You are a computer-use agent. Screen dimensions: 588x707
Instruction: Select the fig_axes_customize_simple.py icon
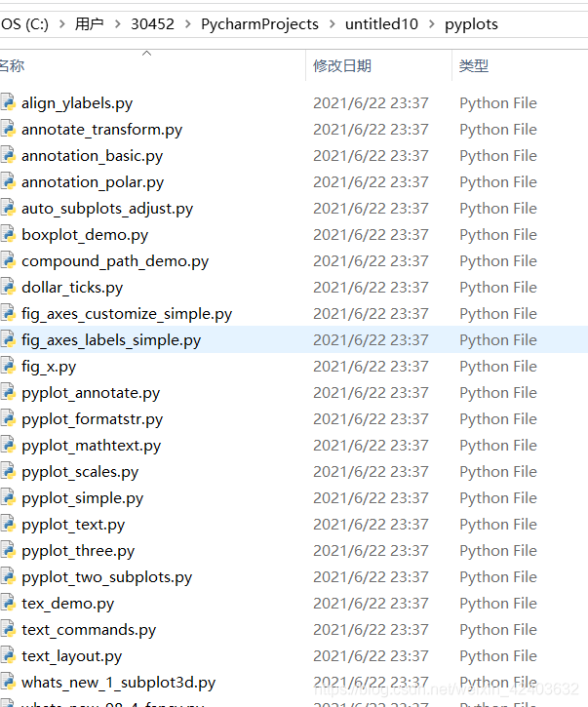click(x=8, y=313)
